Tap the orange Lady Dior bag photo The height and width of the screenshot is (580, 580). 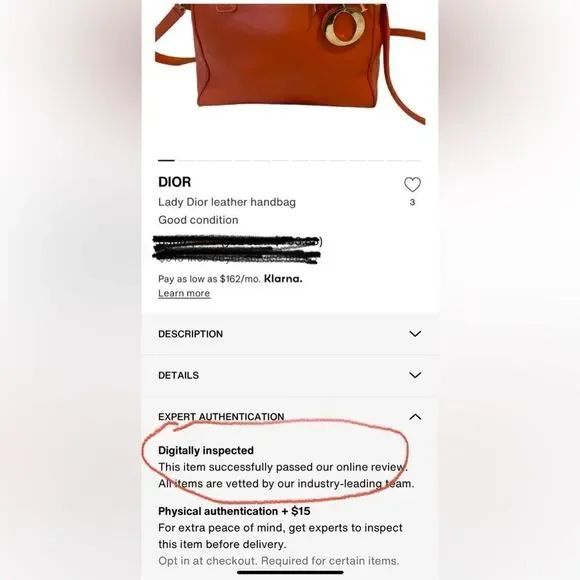tap(290, 63)
